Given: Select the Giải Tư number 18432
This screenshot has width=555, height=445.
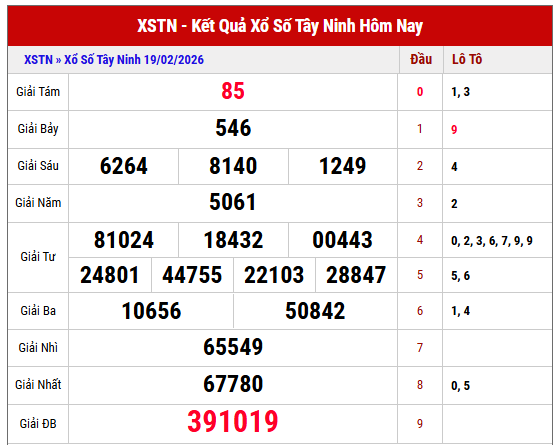Looking at the screenshot, I should click(233, 240).
